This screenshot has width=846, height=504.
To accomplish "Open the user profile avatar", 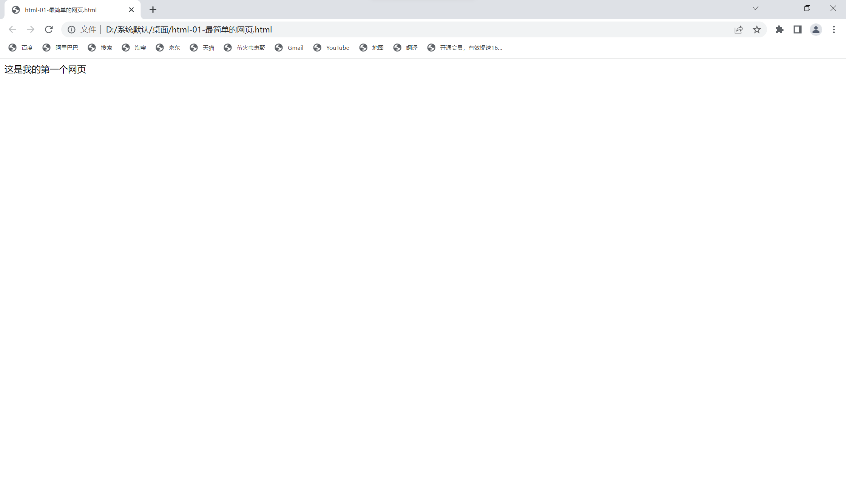I will tap(815, 29).
